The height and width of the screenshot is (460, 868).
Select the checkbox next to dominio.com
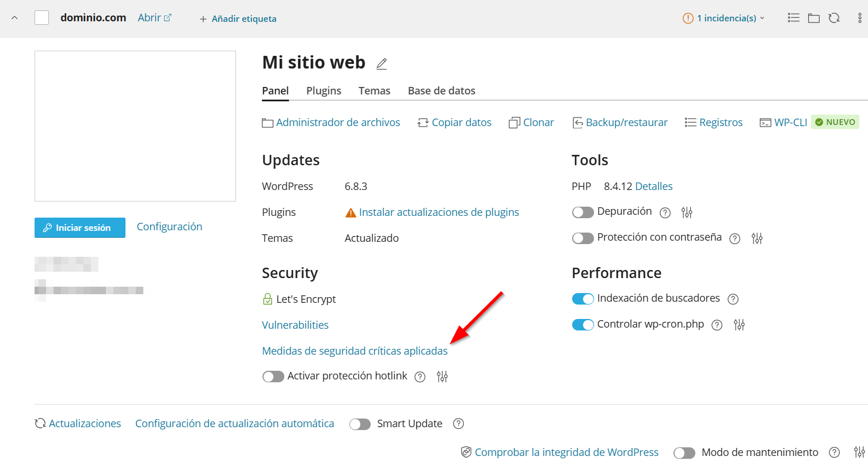coord(41,18)
